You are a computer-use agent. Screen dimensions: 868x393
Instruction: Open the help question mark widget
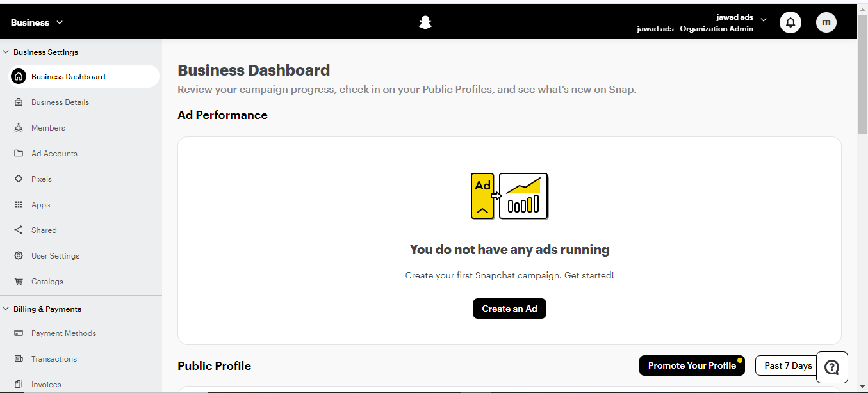tap(831, 367)
